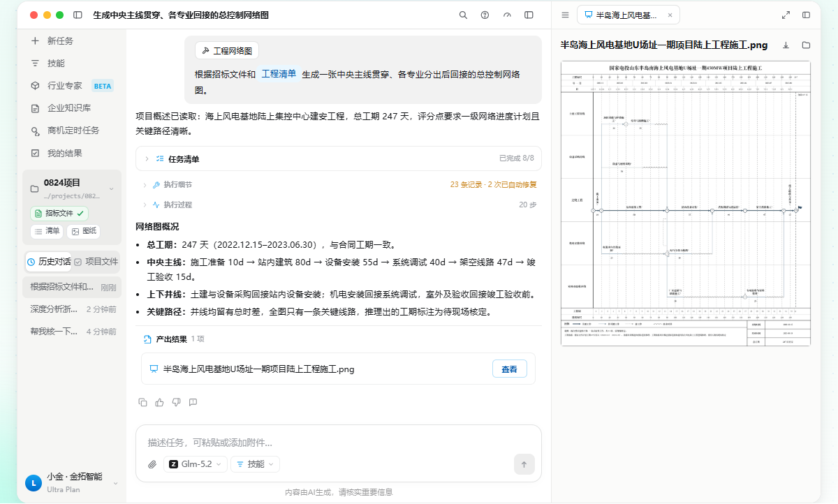Image resolution: width=838 pixels, height=504 pixels.
Task: Select the 0824项目 project folder
Action: click(x=72, y=188)
